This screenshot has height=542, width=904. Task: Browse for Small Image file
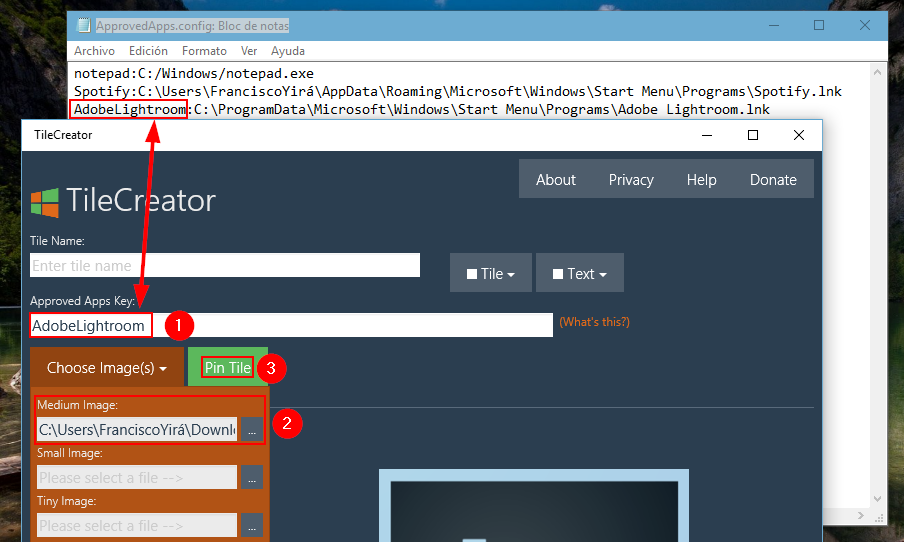coord(252,477)
